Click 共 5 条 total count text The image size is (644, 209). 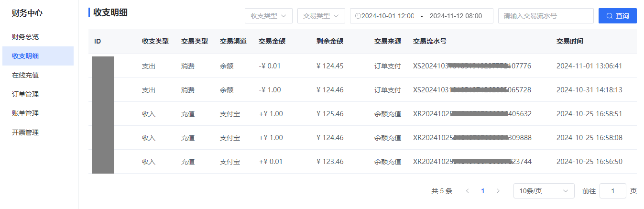pos(442,191)
